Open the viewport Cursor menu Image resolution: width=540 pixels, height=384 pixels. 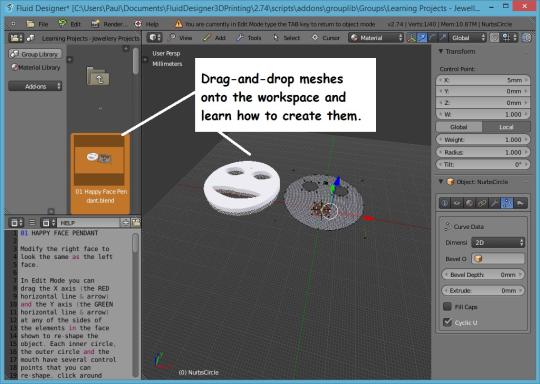coord(326,38)
